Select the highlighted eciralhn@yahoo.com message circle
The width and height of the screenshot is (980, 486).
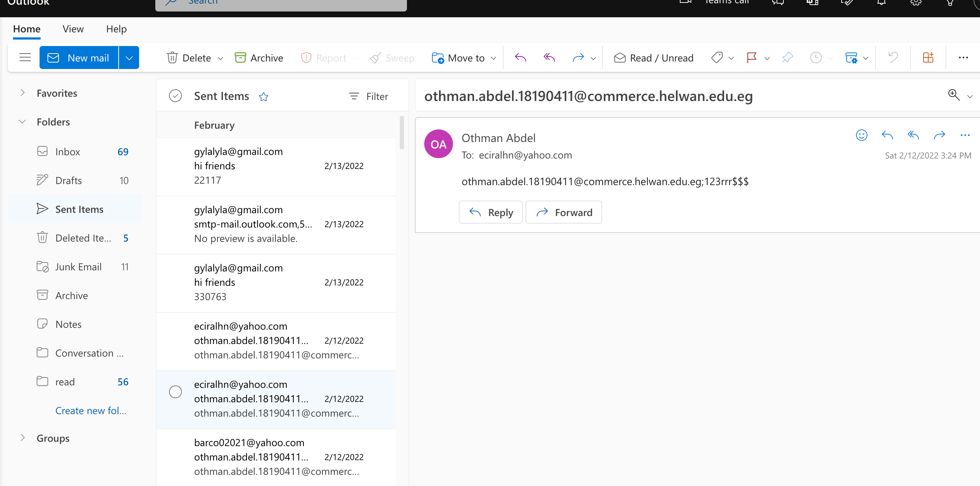pyautogui.click(x=175, y=392)
